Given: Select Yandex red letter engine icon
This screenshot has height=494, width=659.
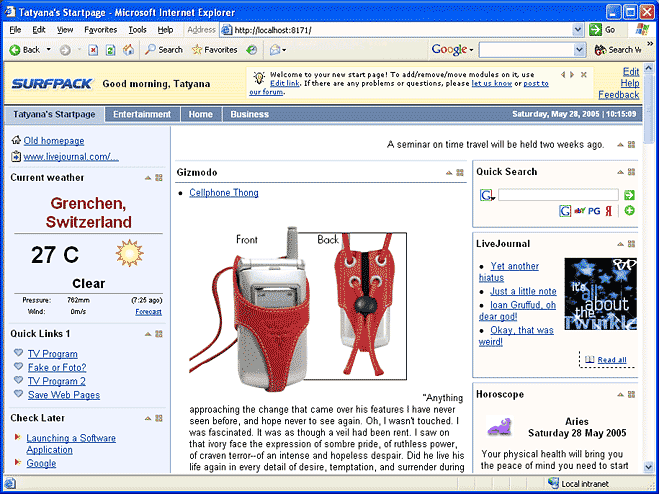Looking at the screenshot, I should (x=609, y=211).
